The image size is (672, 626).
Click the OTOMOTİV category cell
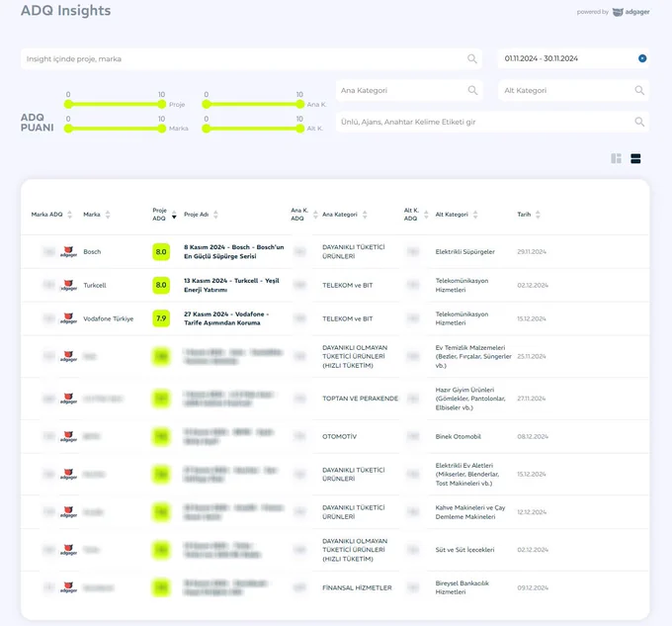339,436
